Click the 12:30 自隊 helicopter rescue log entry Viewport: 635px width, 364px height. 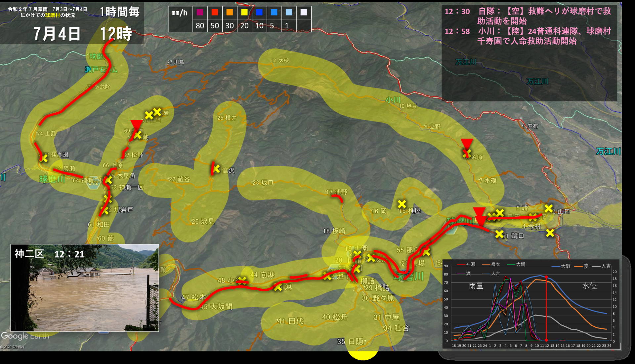pos(528,16)
